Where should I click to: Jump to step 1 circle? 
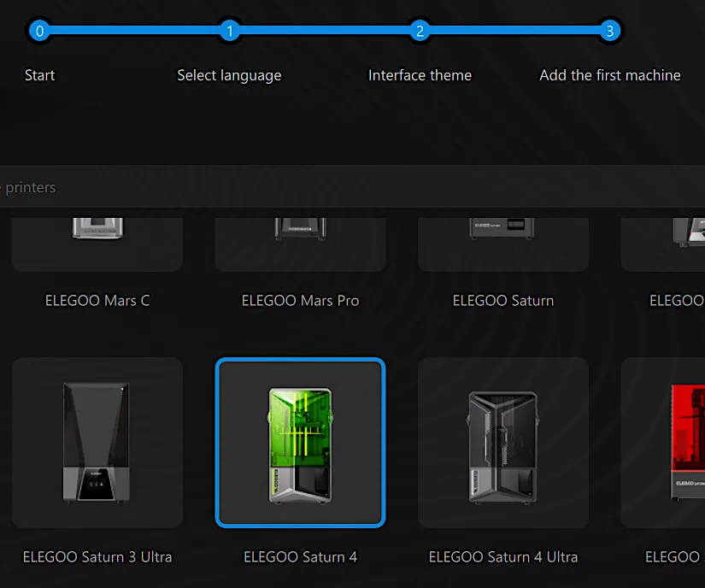(230, 31)
